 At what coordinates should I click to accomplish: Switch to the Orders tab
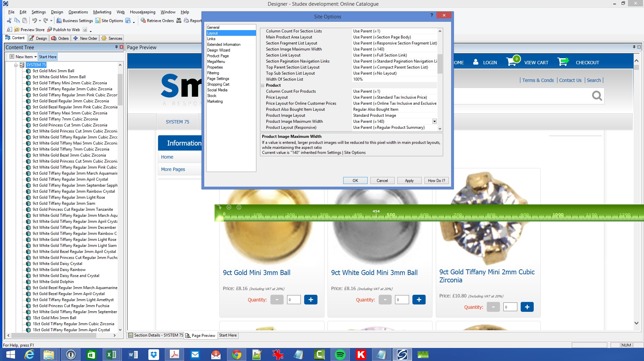click(60, 38)
